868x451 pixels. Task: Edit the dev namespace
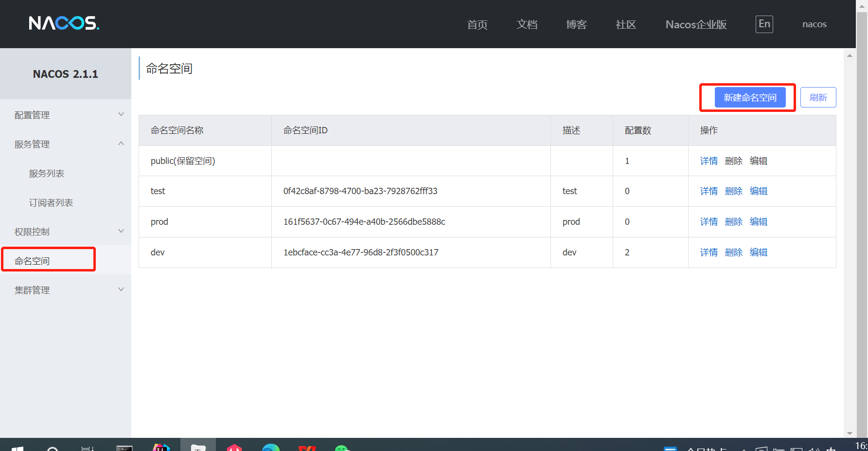point(759,253)
